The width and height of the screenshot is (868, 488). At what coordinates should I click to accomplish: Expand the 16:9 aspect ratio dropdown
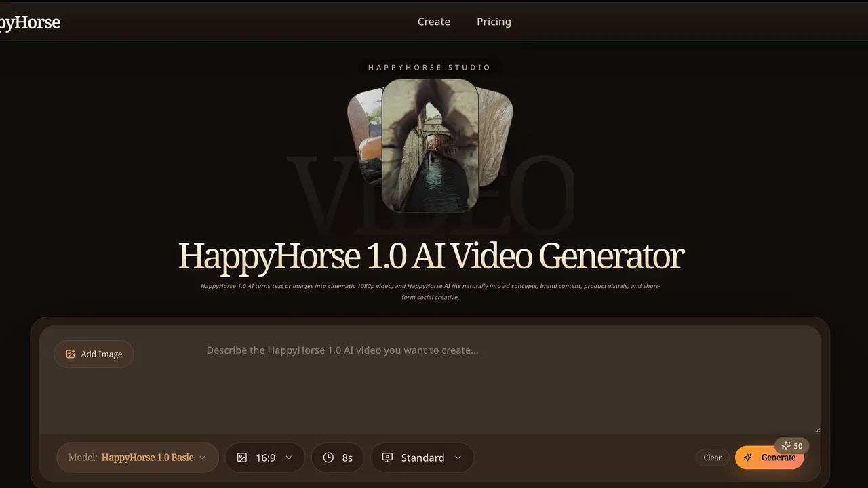pyautogui.click(x=265, y=457)
